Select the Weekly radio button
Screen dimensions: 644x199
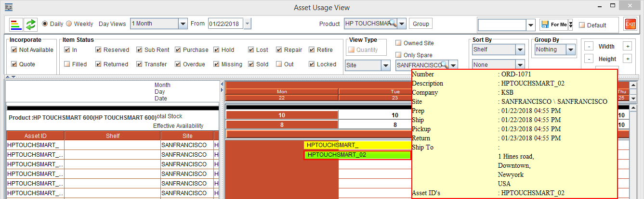[69, 24]
